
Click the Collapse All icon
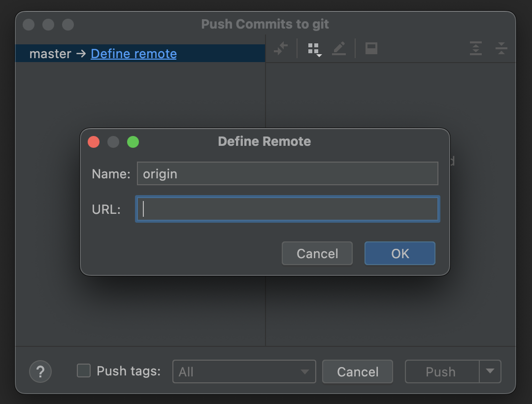[501, 48]
